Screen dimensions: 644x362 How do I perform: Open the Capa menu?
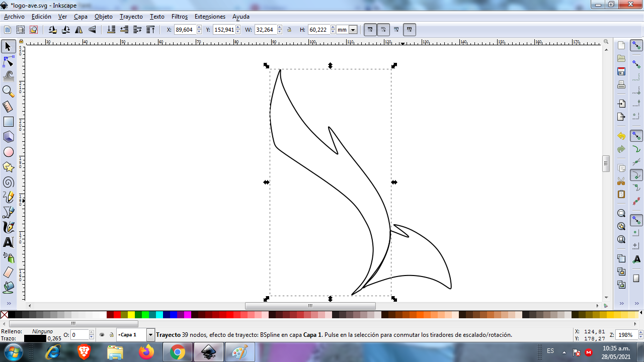[x=80, y=17]
